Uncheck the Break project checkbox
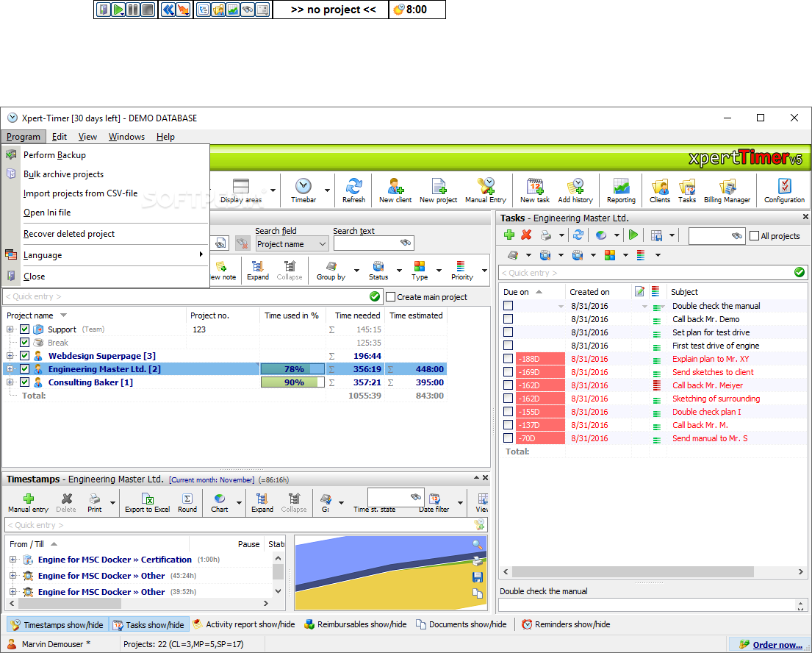Viewport: 812px width, 653px height. [x=24, y=343]
